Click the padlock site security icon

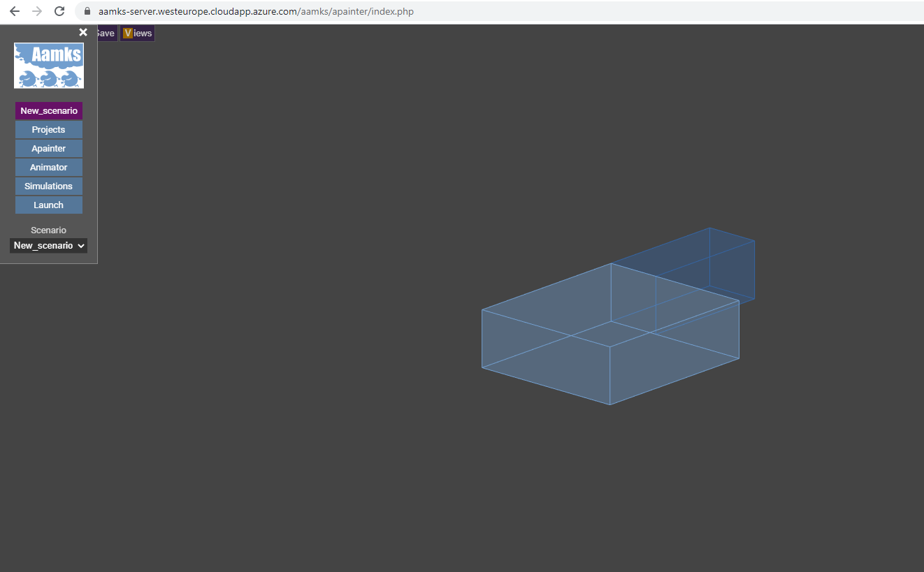click(x=87, y=11)
